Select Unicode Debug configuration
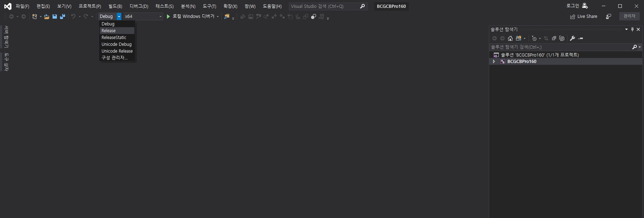The height and width of the screenshot is (218, 644). tap(117, 44)
